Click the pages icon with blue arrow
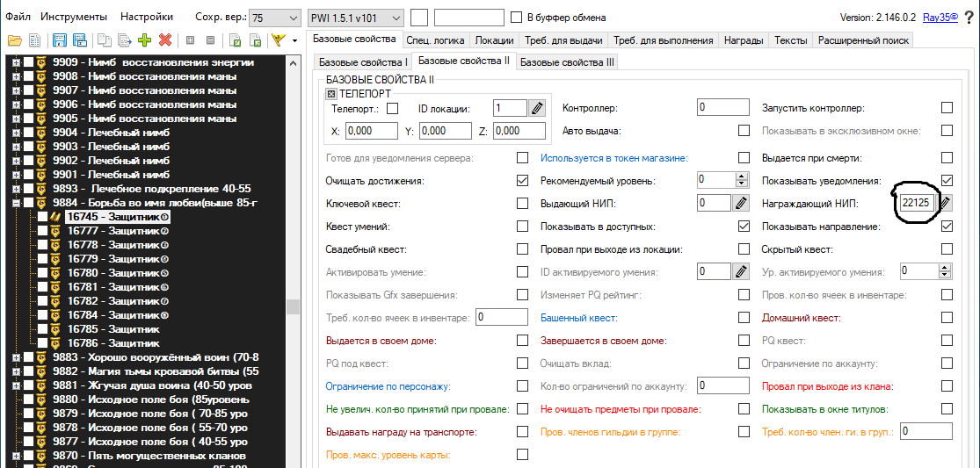980x468 pixels. click(x=125, y=40)
